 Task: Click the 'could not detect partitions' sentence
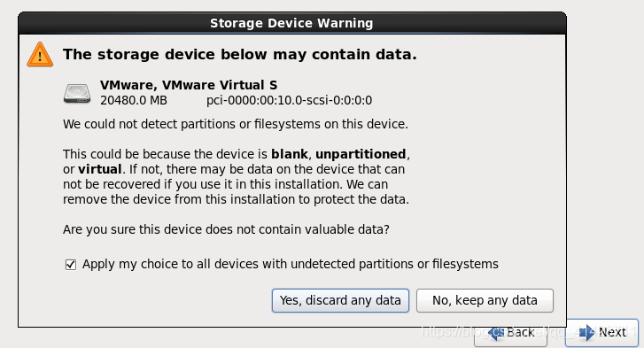click(236, 124)
